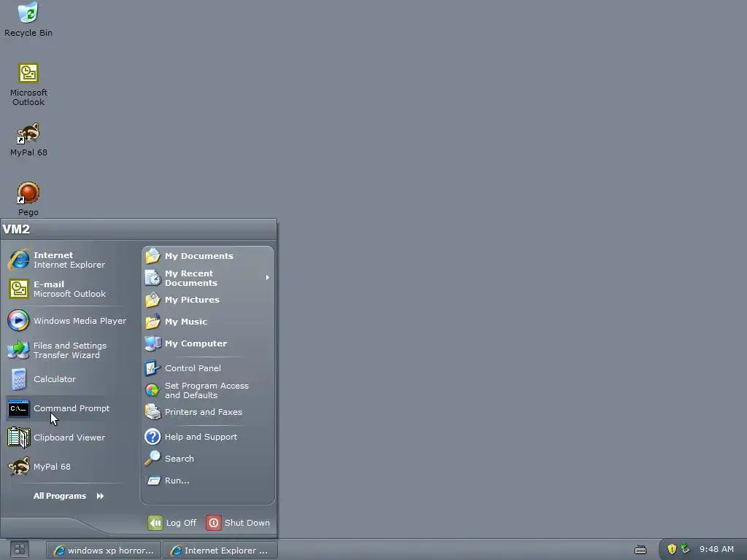Click the Log Off button
Screen dimensions: 747x560
[172, 523]
